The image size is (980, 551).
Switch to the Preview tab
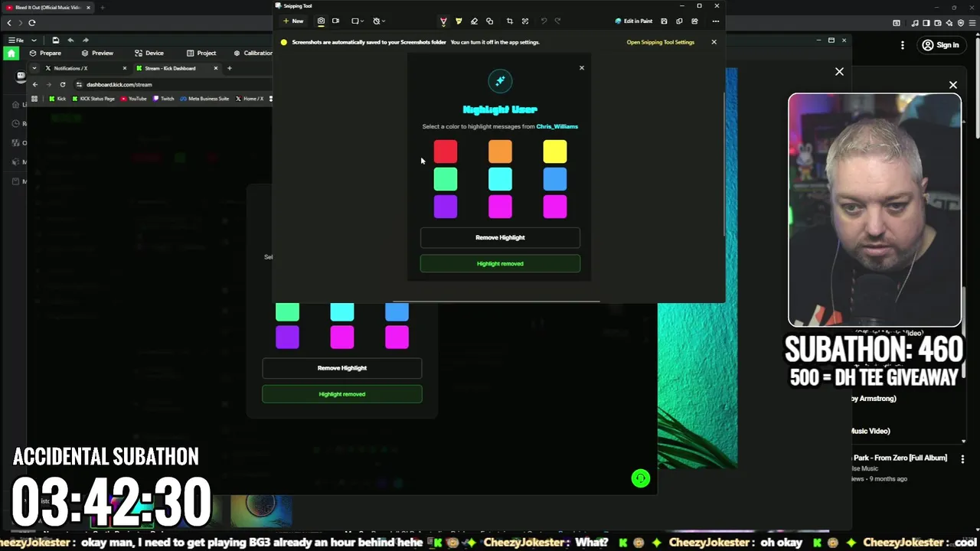coord(97,53)
